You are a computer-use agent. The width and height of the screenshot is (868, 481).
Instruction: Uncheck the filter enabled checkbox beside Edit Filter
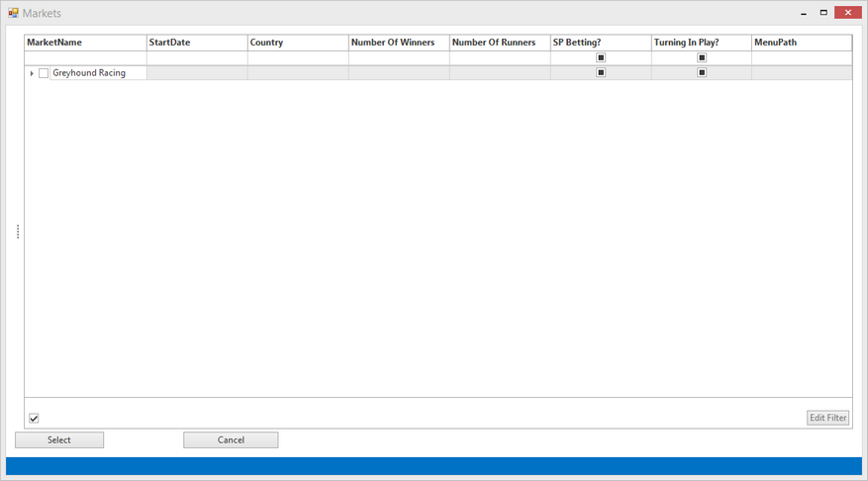point(34,418)
